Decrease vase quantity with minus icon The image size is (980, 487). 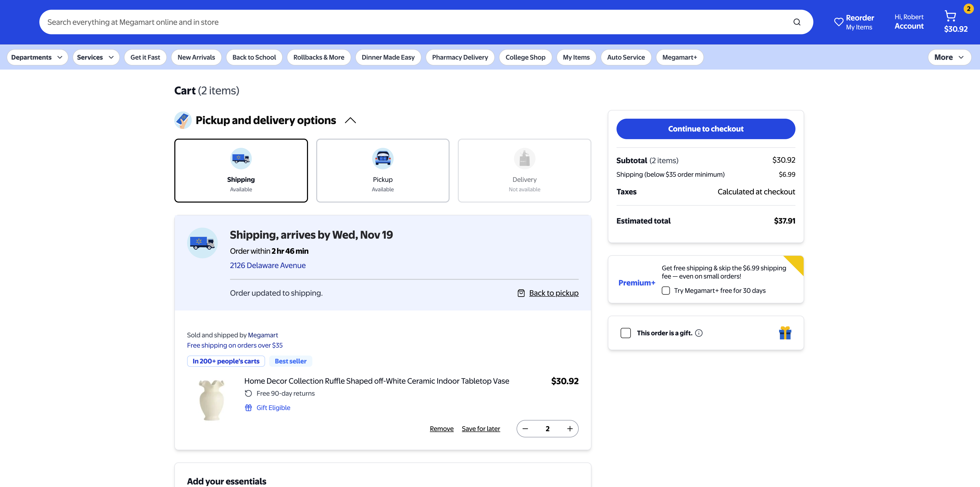pyautogui.click(x=525, y=429)
